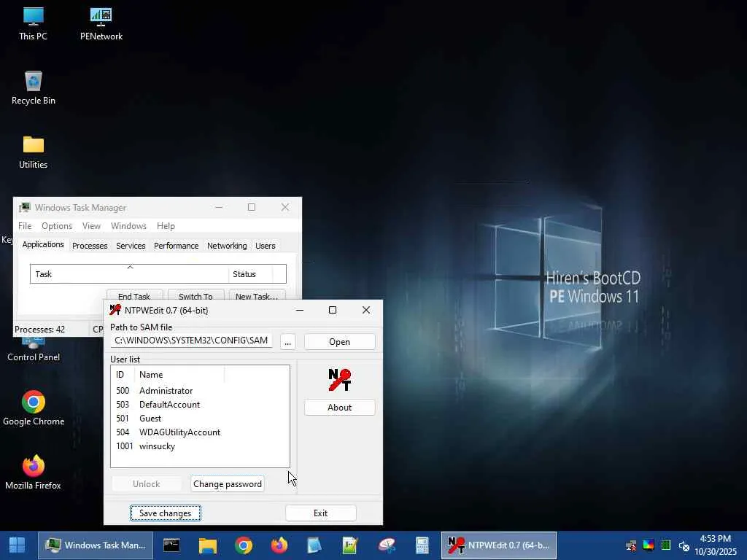Open the blue notepad taskbar icon
The image size is (747, 560).
coord(315,545)
